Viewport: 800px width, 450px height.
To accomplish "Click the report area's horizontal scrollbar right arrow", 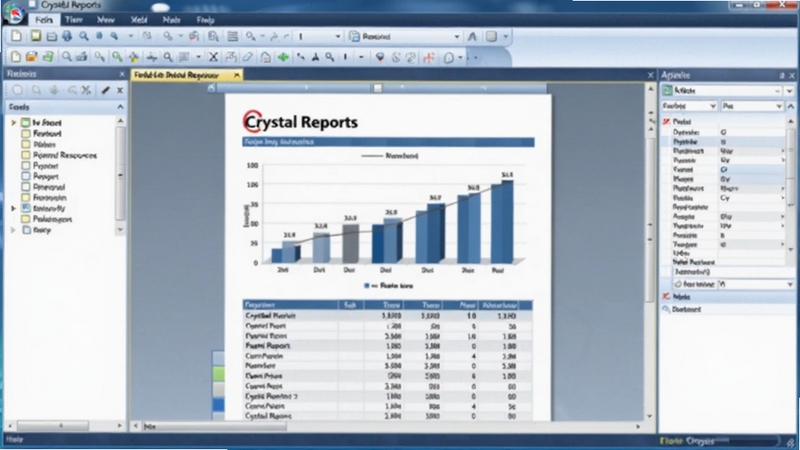I will [638, 427].
